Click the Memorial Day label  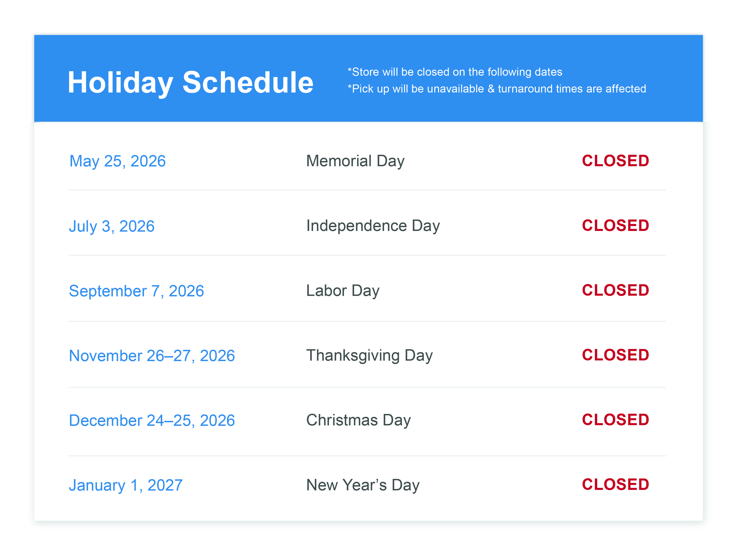tap(355, 161)
